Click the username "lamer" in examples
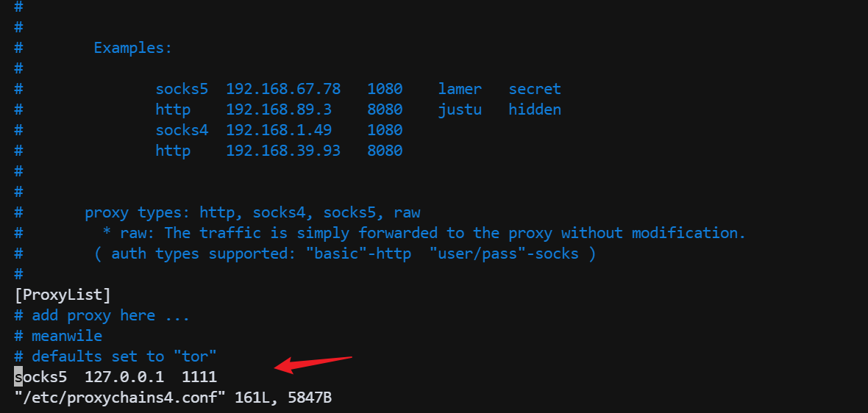 pyautogui.click(x=460, y=89)
